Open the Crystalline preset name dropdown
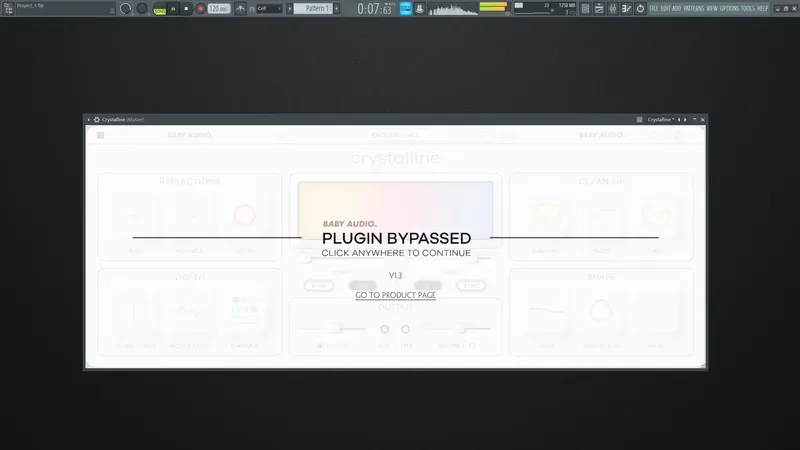This screenshot has width=800, height=450. [x=661, y=119]
